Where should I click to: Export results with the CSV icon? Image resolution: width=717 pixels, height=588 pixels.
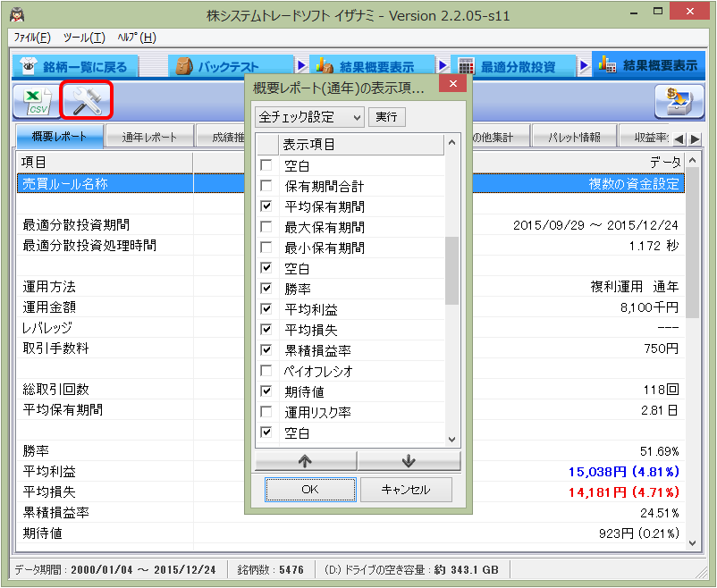[36, 101]
